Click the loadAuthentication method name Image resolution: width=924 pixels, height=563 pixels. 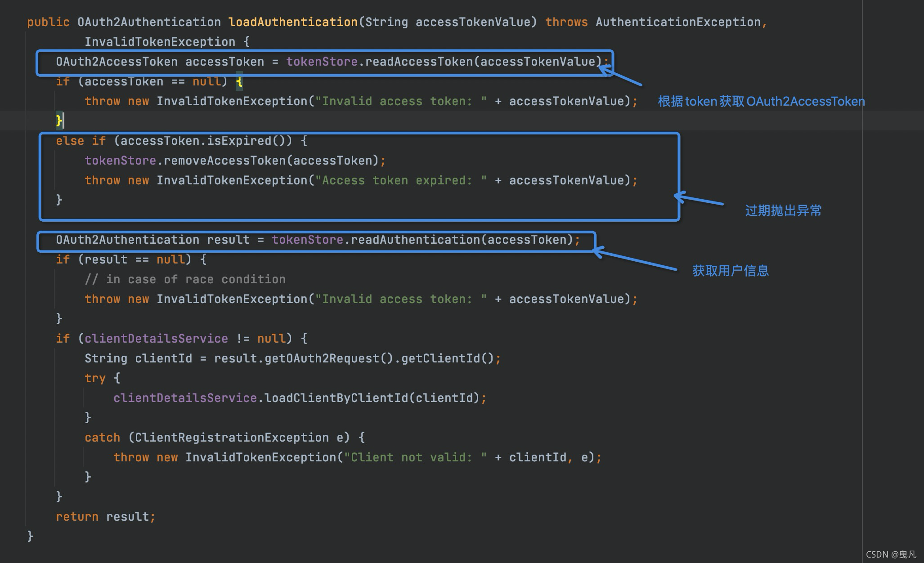tap(293, 22)
